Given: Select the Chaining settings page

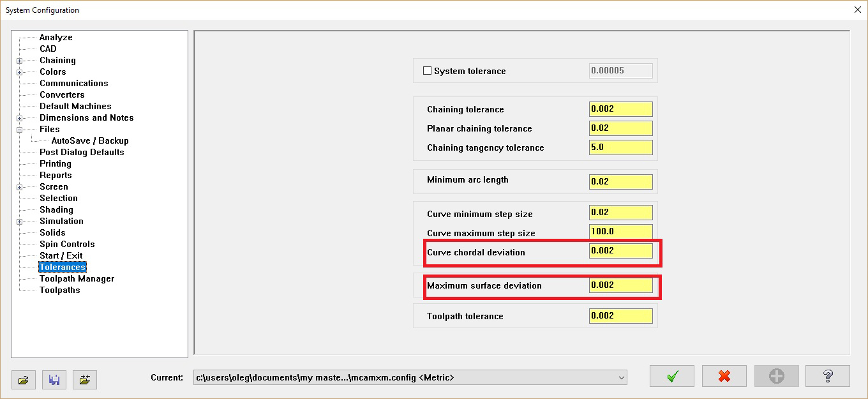Looking at the screenshot, I should [x=57, y=61].
